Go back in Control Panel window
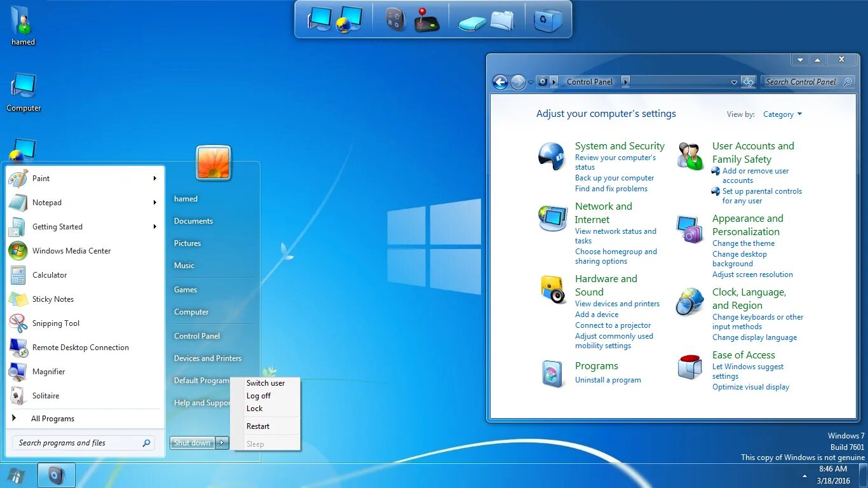 click(x=500, y=82)
